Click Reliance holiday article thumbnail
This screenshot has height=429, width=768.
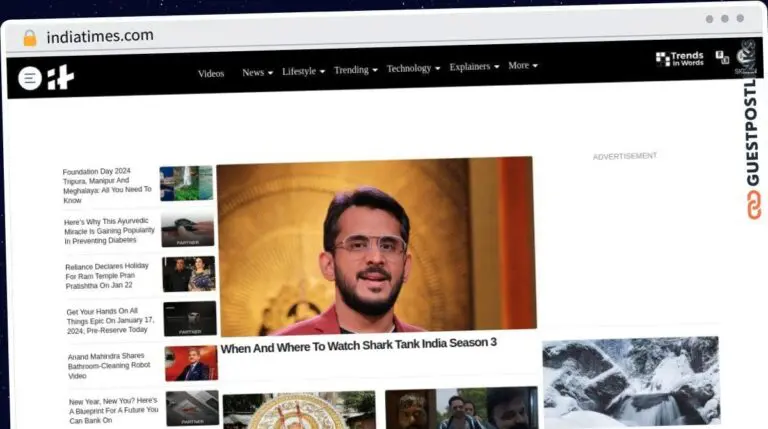(x=189, y=274)
